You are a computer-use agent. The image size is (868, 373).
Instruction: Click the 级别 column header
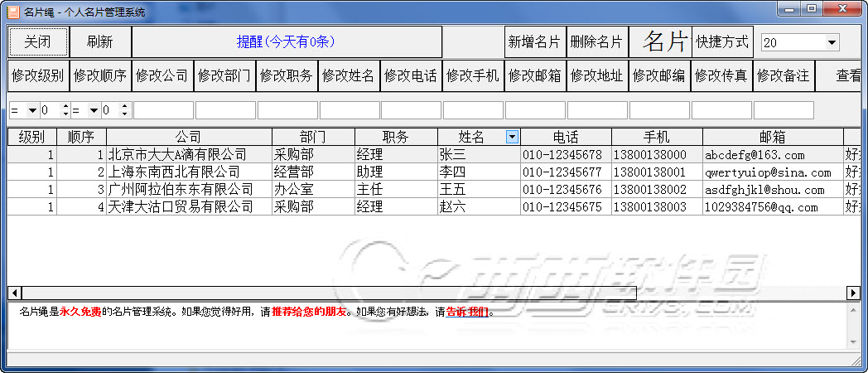[31, 137]
